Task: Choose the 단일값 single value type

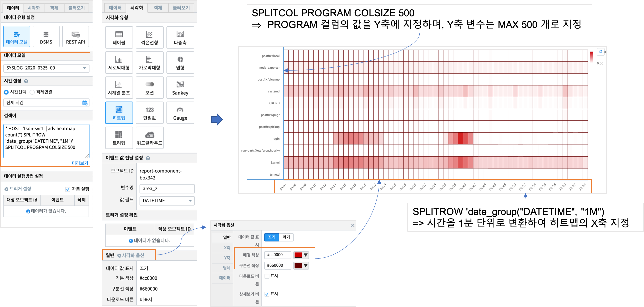Action: 150,113
